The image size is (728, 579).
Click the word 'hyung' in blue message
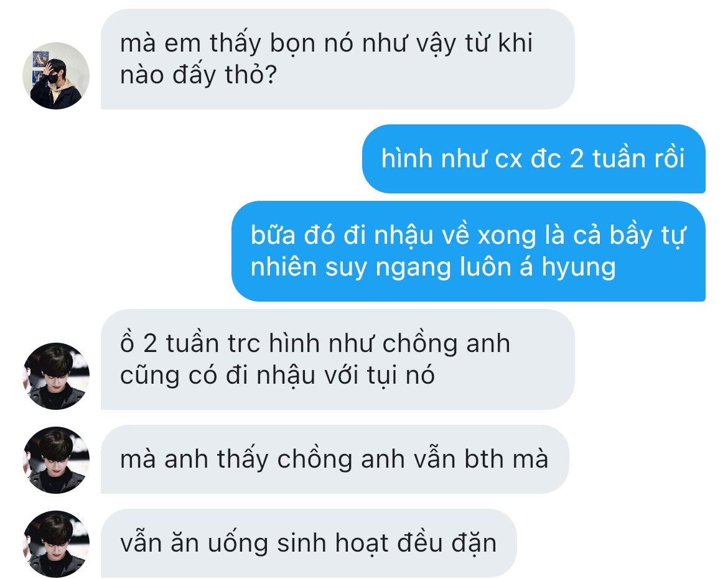(579, 268)
